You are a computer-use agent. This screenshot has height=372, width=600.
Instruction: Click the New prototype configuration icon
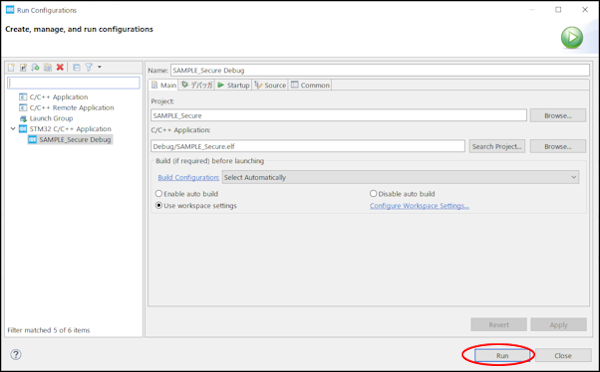(23, 67)
